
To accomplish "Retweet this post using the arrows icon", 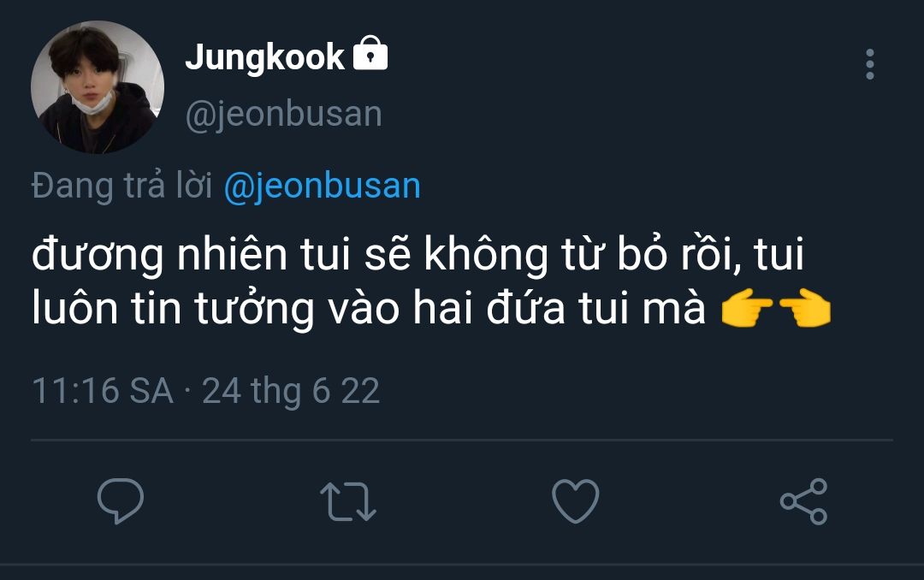I will coord(347,501).
